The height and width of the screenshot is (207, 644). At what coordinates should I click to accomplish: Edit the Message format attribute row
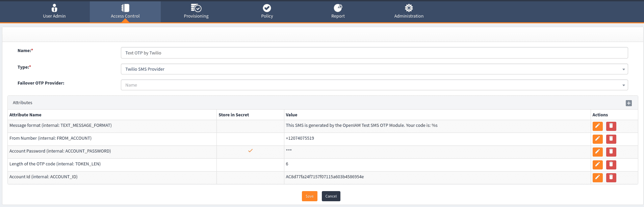[597, 126]
